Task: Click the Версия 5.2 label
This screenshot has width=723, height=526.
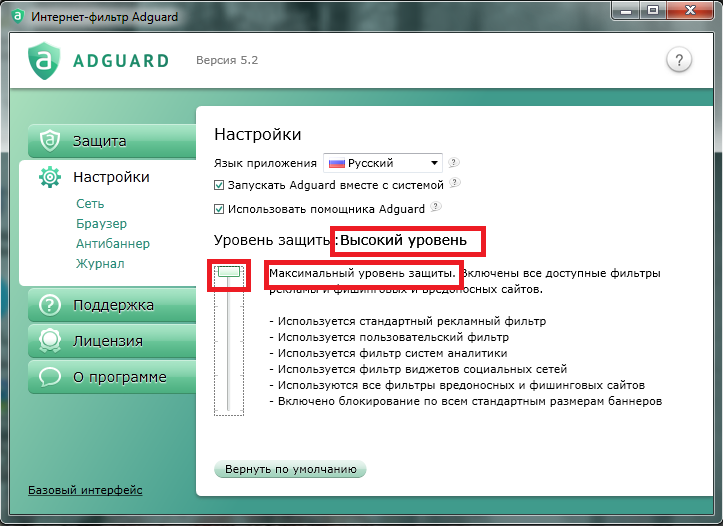Action: tap(227, 60)
